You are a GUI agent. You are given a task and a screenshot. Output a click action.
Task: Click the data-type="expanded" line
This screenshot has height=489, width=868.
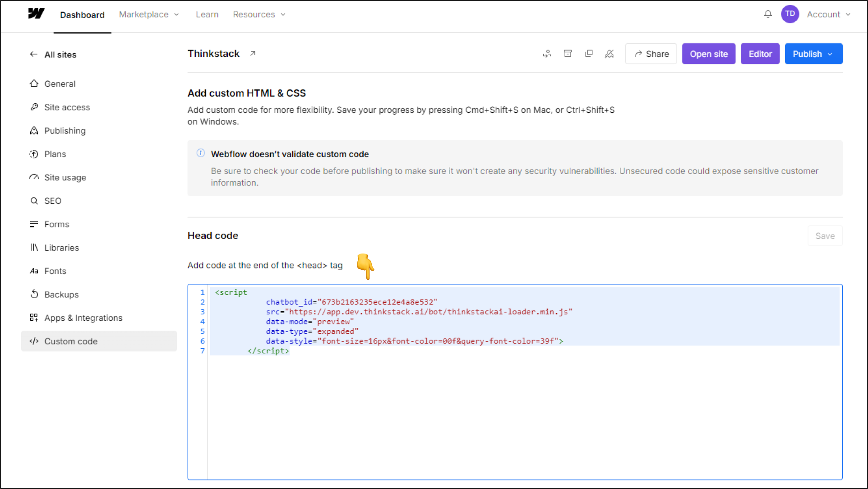click(312, 331)
